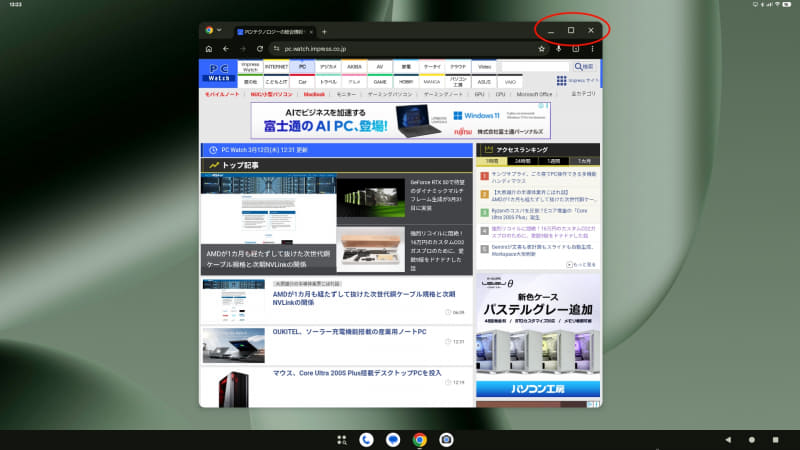Open the モニター category link
The image size is (800, 450).
(x=346, y=94)
